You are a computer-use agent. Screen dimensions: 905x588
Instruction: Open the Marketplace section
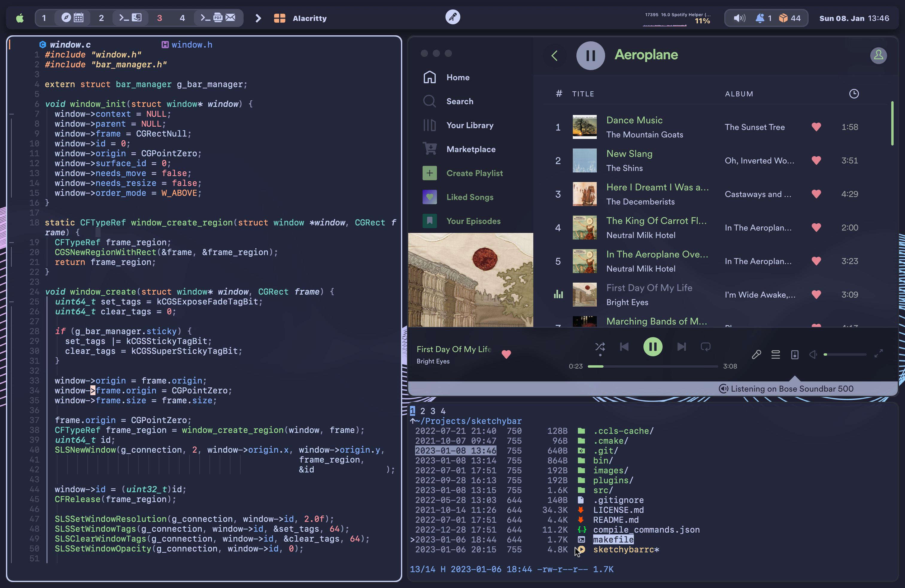tap(471, 149)
